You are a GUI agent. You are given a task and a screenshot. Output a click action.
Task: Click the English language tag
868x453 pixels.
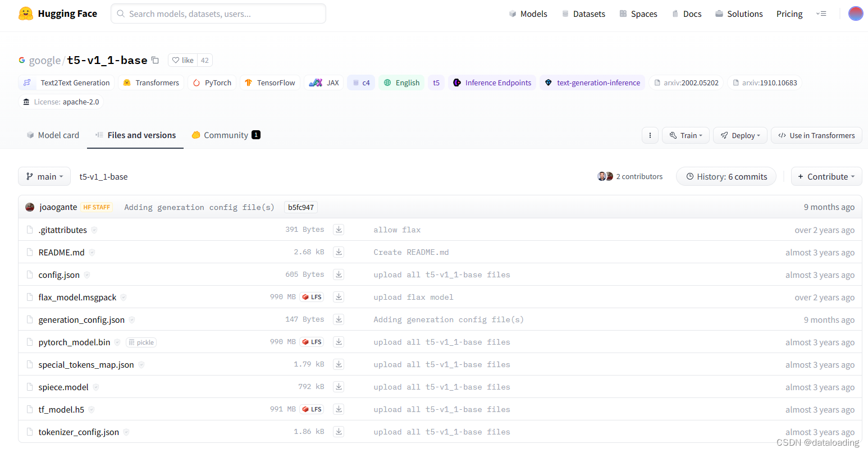pyautogui.click(x=401, y=83)
